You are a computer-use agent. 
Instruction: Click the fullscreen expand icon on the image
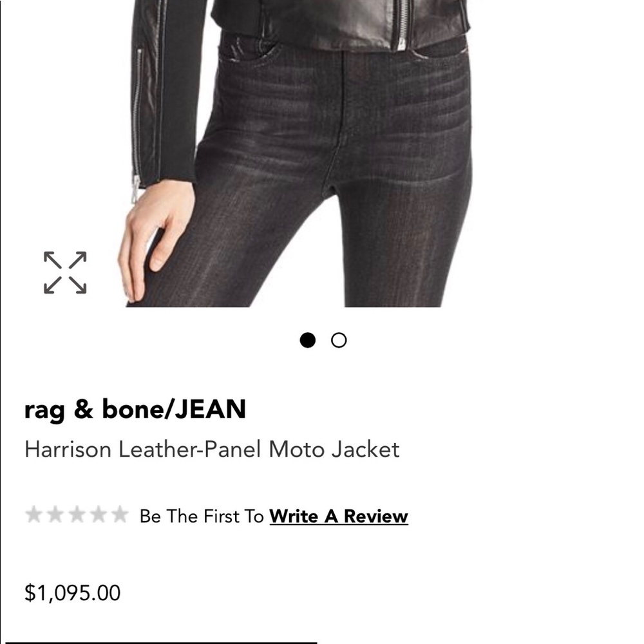point(64,271)
